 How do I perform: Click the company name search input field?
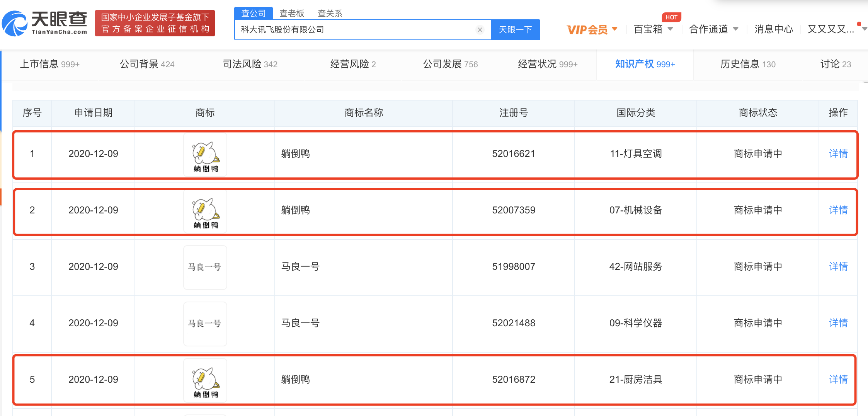point(356,30)
